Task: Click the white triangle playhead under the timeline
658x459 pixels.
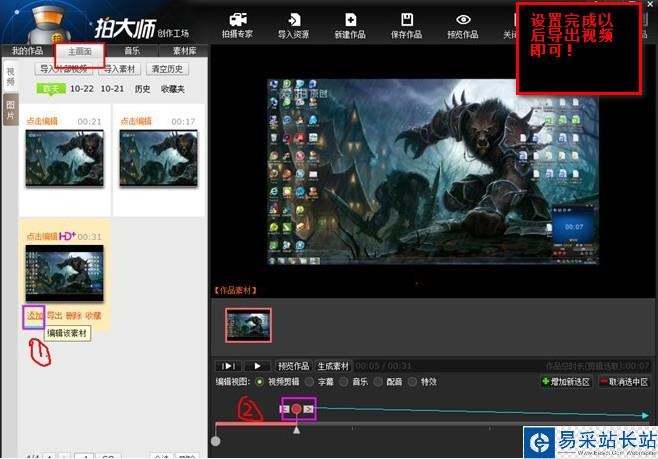Action: point(296,430)
